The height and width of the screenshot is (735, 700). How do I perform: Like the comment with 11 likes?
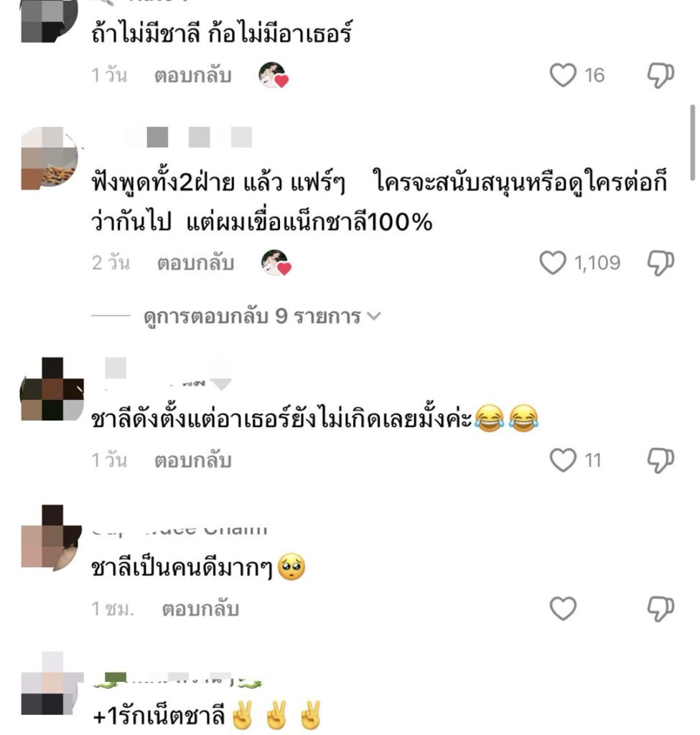pos(563,460)
